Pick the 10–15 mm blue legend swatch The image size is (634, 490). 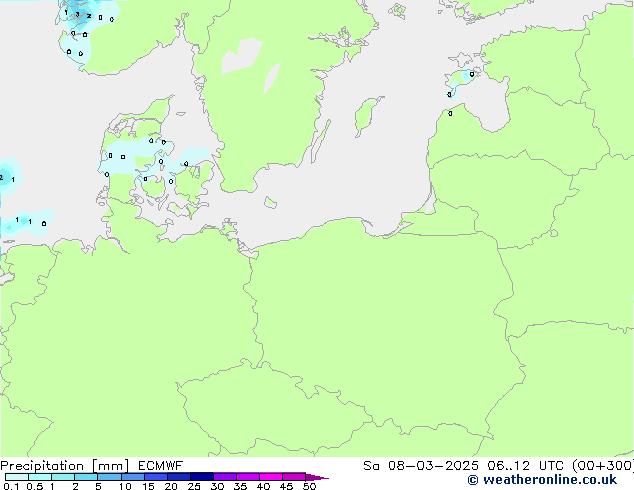click(x=132, y=477)
